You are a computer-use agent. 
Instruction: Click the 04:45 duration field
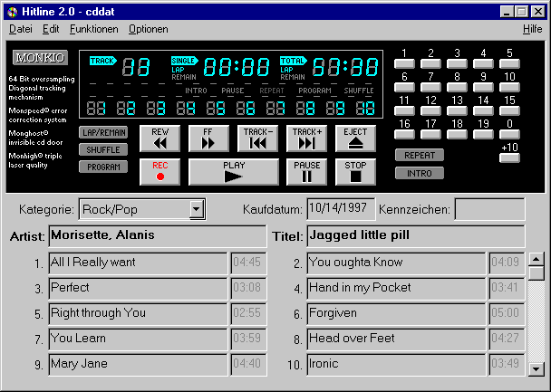pos(249,263)
